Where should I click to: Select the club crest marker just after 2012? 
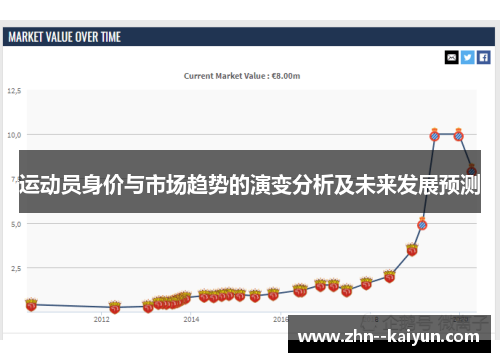click(x=115, y=307)
